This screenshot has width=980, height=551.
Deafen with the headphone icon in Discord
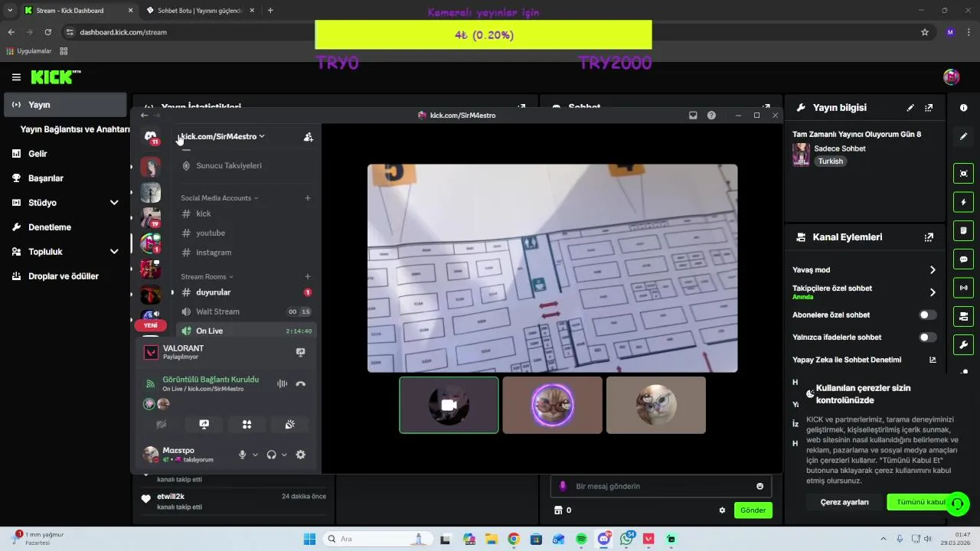click(x=271, y=455)
